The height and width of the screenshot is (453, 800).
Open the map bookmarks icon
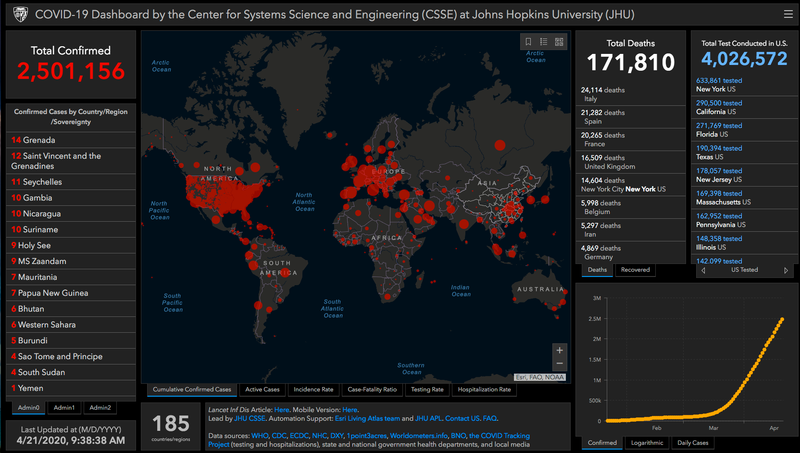click(x=527, y=41)
